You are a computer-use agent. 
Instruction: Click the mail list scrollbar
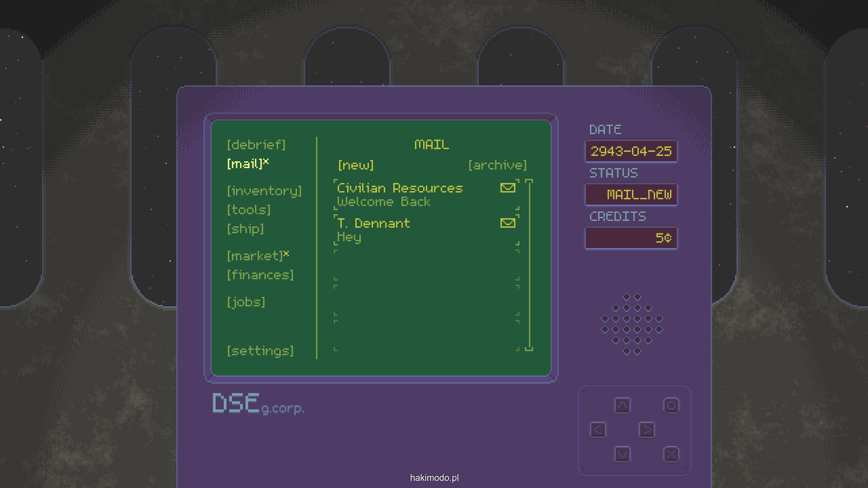(x=529, y=265)
